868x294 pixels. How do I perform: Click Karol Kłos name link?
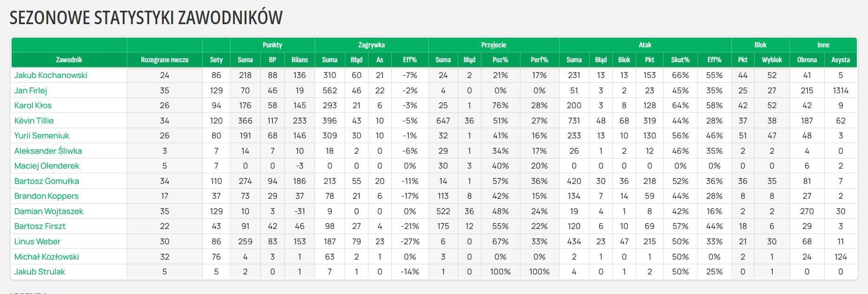(33, 105)
